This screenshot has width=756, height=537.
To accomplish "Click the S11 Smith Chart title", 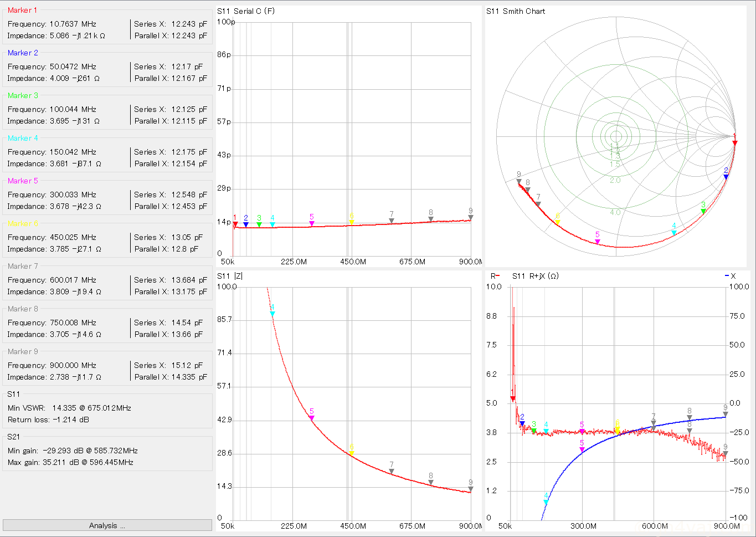I will point(516,11).
